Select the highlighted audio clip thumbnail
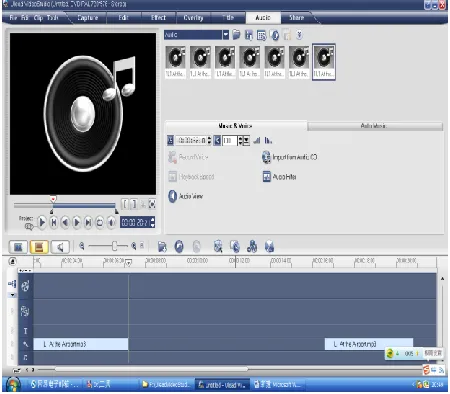Viewport: 450px width, 394px height. coord(324,62)
